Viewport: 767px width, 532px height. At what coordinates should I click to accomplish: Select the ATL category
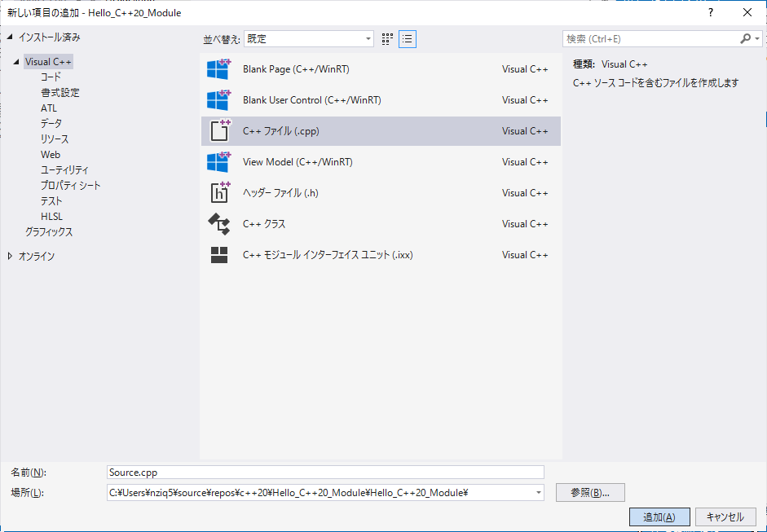49,108
